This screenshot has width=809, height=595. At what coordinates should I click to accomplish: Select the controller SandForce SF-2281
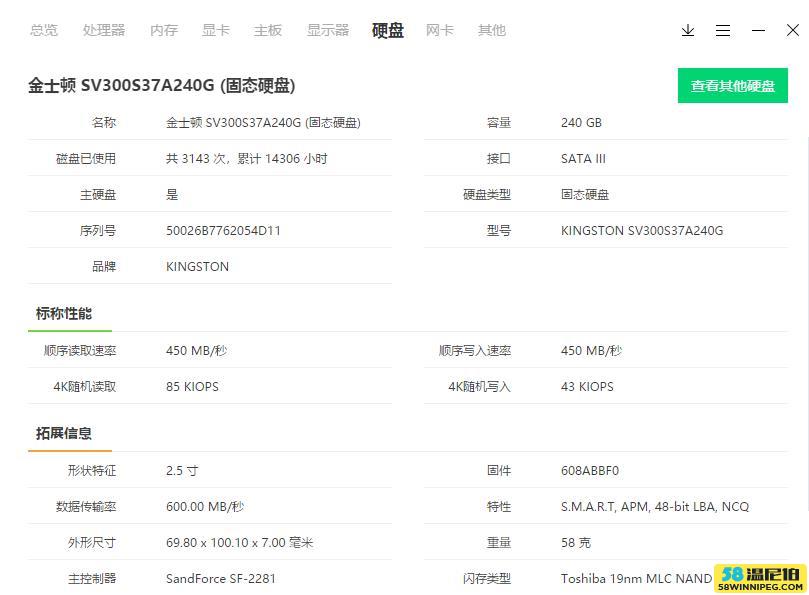tap(221, 579)
